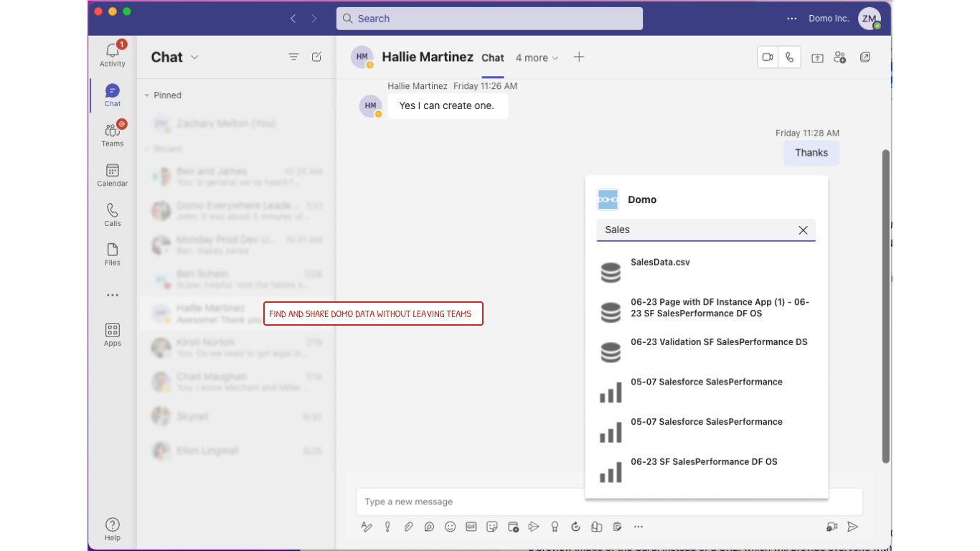Click the conversation vertical scrollbar
Image resolution: width=980 pixels, height=551 pixels.
(886, 306)
